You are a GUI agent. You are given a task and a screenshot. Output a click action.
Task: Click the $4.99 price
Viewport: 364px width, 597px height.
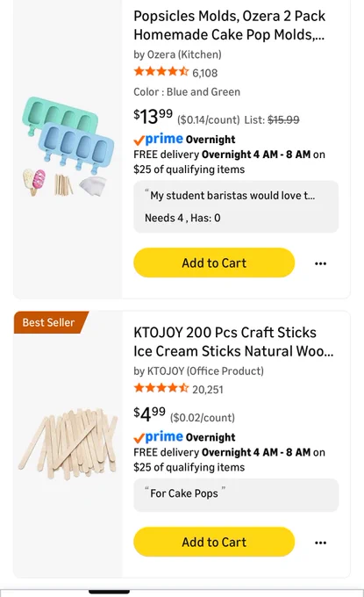tap(149, 414)
